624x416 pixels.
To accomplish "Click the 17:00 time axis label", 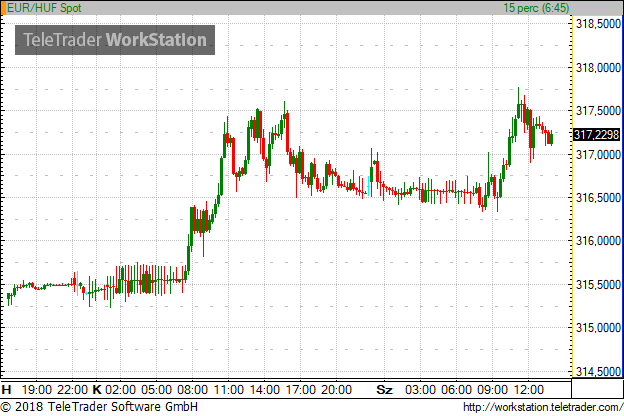I will (301, 389).
